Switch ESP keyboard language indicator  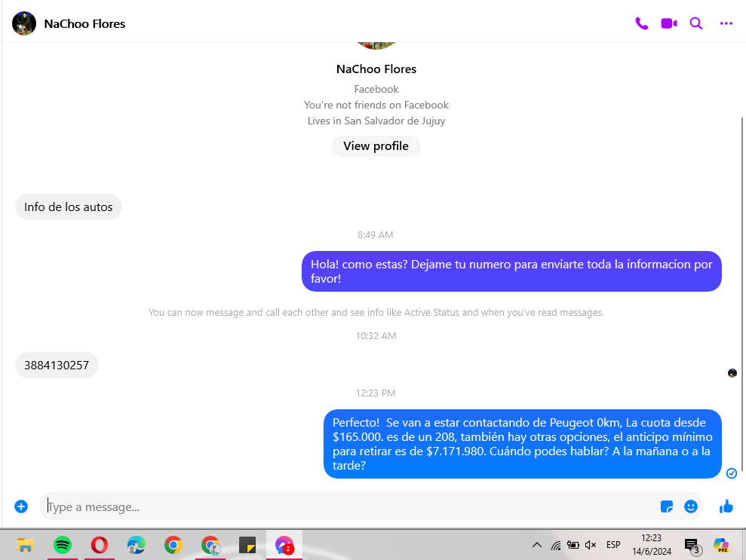click(613, 545)
